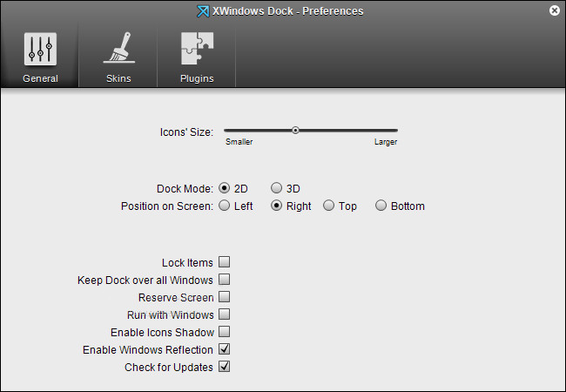Viewport: 566px width, 392px height.
Task: Switch to the General tab label
Action: tap(40, 78)
